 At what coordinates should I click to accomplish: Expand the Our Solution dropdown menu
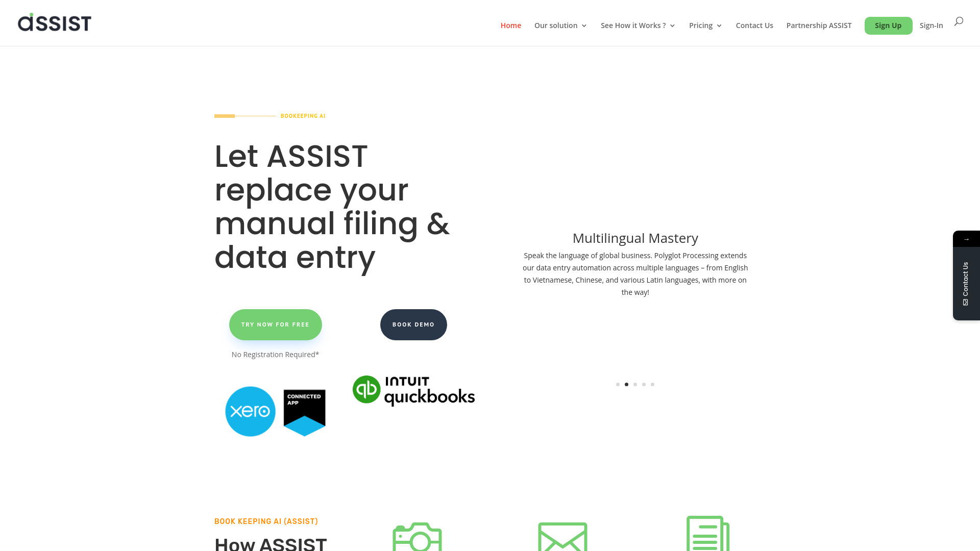point(560,25)
